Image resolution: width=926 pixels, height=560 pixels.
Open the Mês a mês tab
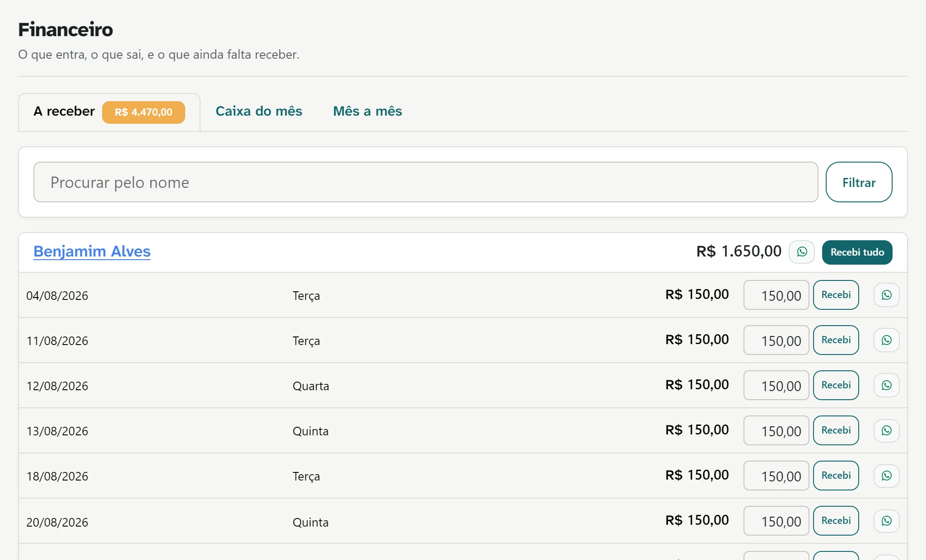click(x=367, y=111)
